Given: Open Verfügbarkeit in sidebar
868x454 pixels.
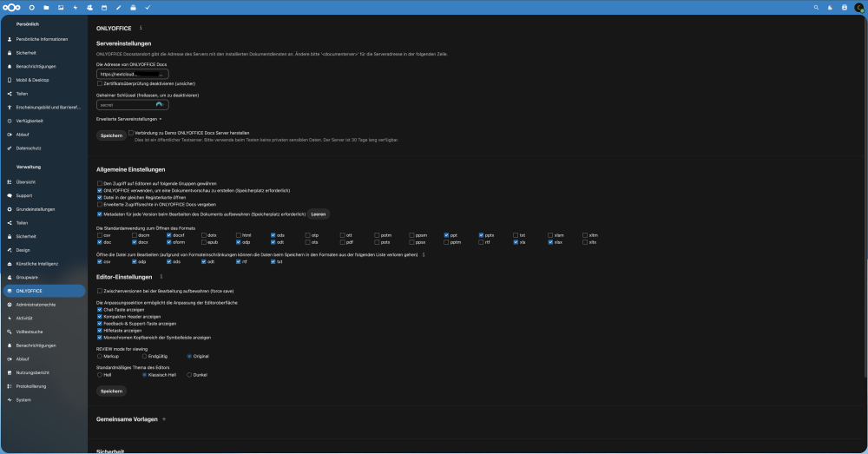Looking at the screenshot, I should click(x=44, y=121).
